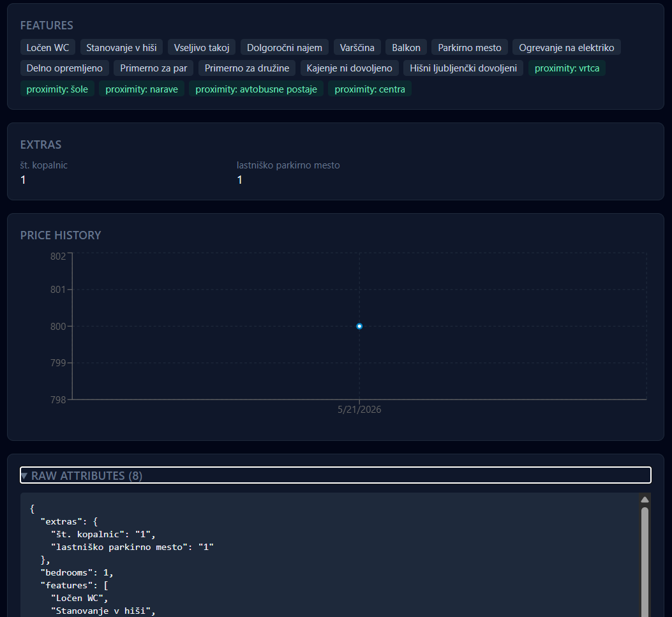672x617 pixels.
Task: Click the 'Delno opremljeno' feature tag
Action: point(64,68)
